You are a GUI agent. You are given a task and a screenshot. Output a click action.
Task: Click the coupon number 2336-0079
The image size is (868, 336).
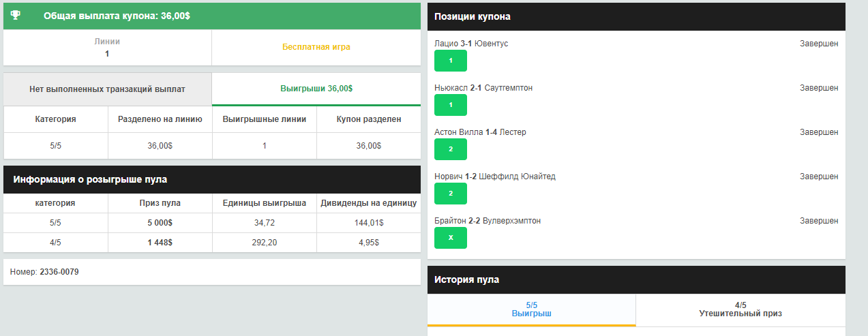[59, 272]
